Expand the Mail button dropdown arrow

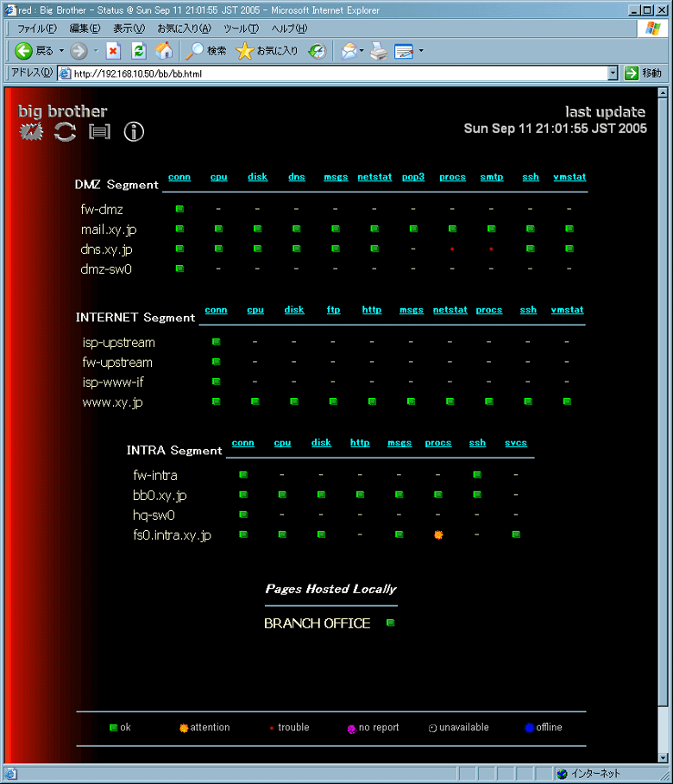coord(362,50)
